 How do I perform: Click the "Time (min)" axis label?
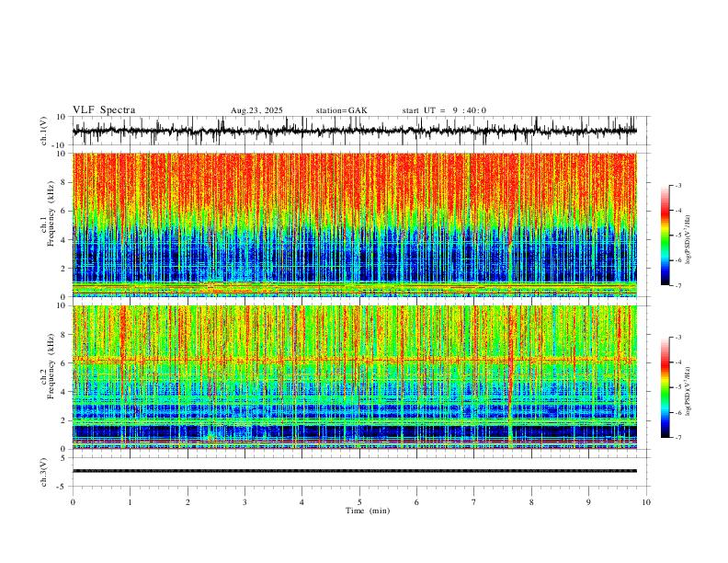(x=368, y=511)
